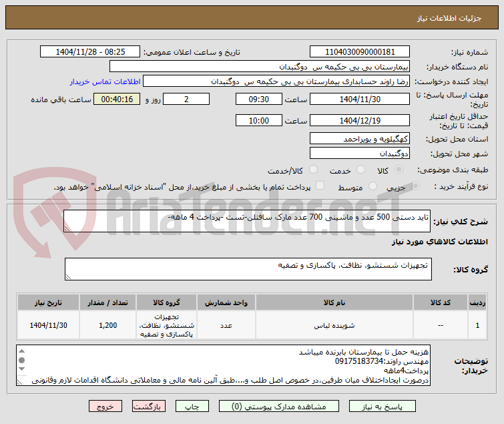Click the توضیحات خریدار text box

[223, 365]
